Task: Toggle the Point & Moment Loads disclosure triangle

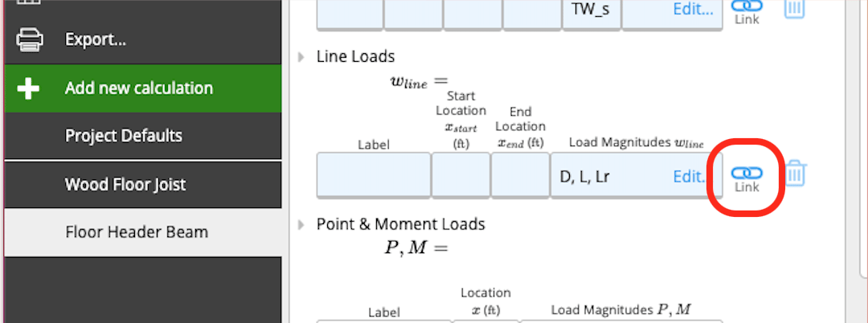Action: click(x=301, y=224)
